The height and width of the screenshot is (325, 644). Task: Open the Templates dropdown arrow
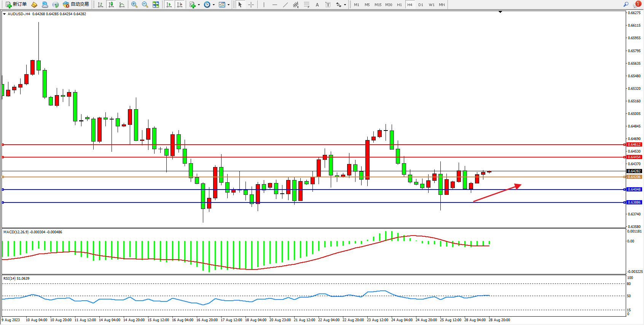tap(228, 5)
